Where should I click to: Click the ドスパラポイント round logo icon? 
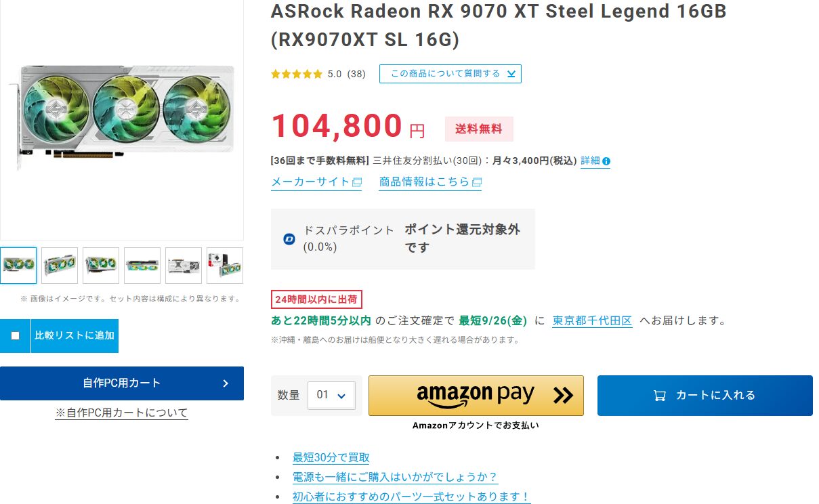pos(289,239)
